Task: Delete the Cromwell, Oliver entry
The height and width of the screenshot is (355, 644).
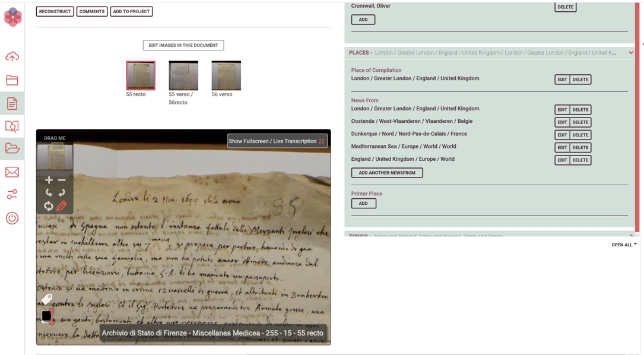Action: [x=566, y=7]
